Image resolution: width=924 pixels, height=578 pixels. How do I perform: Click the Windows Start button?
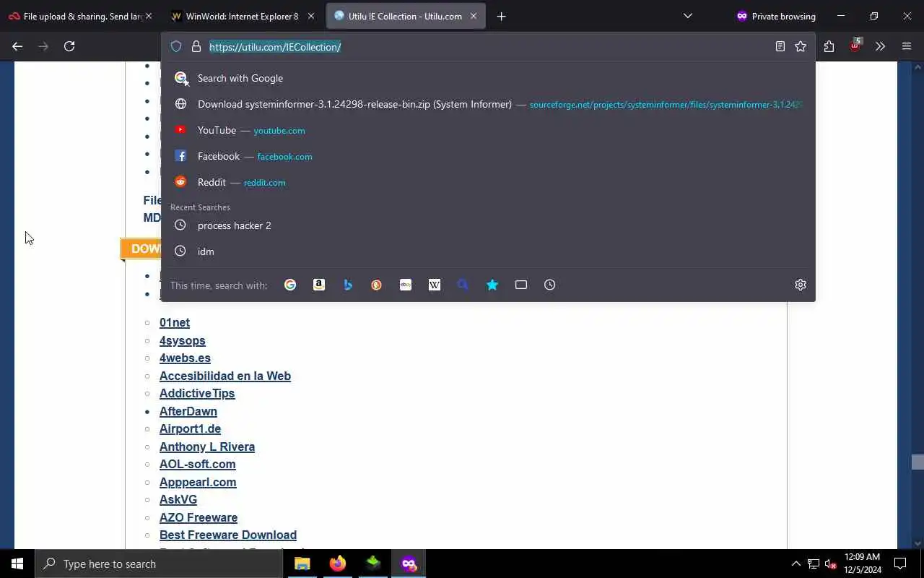17,564
